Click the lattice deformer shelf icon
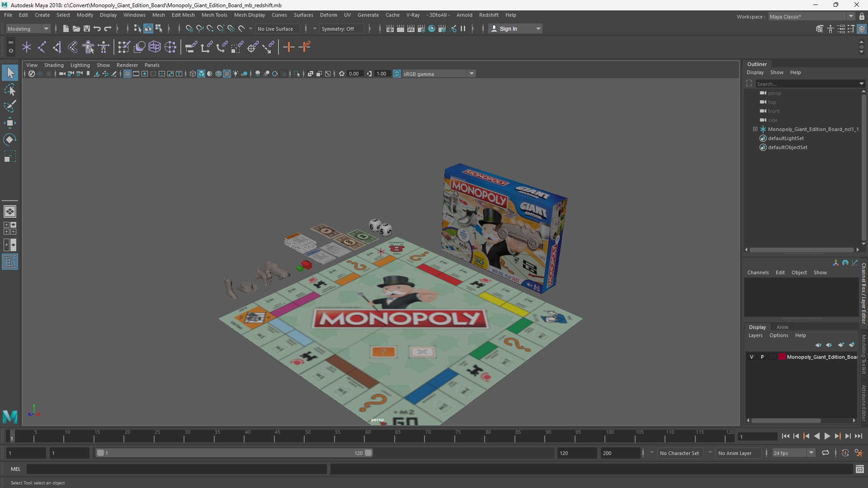Screen dimensions: 868x488 click(x=155, y=47)
